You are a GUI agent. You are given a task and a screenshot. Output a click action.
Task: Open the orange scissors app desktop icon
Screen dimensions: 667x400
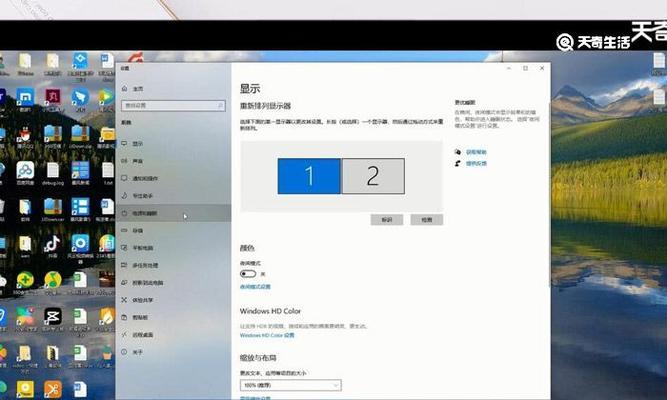point(53,389)
